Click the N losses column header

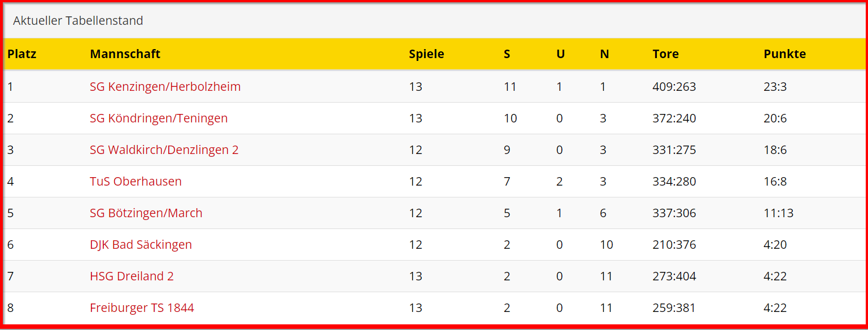tap(604, 54)
